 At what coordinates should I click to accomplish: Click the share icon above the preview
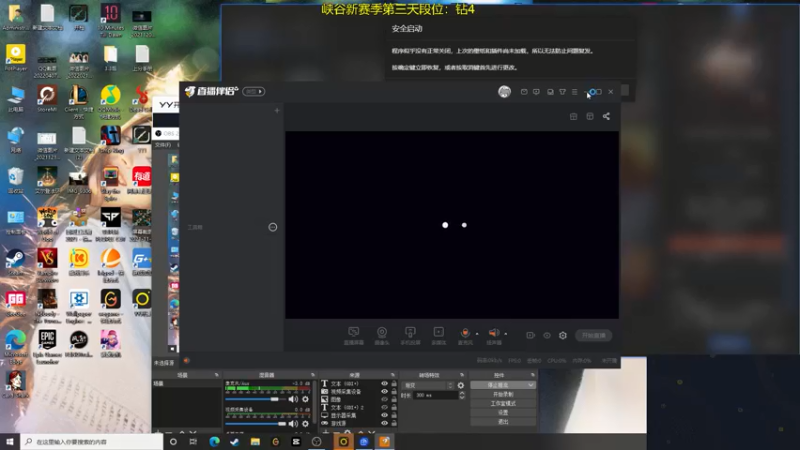606,116
